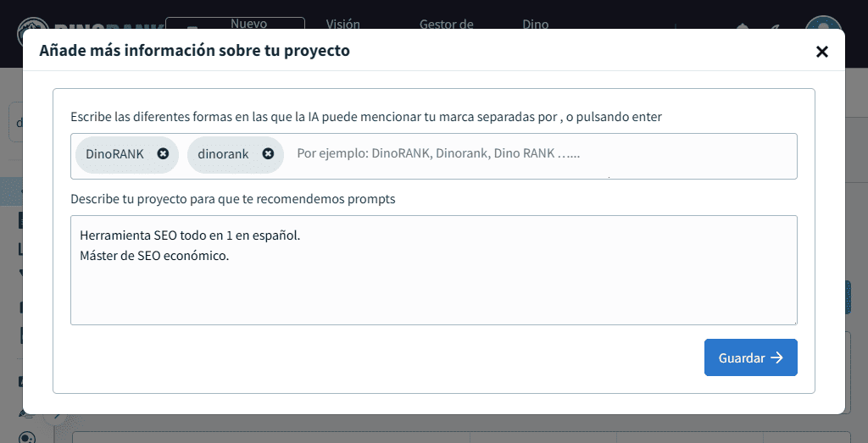
Task: Open Gestor de menu in background navbar
Action: pos(446,24)
